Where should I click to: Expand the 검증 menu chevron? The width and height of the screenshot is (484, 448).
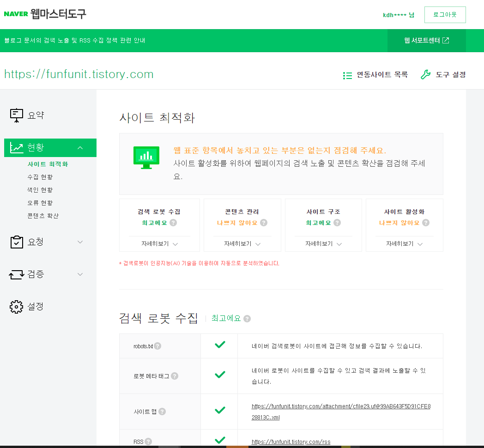tap(80, 274)
